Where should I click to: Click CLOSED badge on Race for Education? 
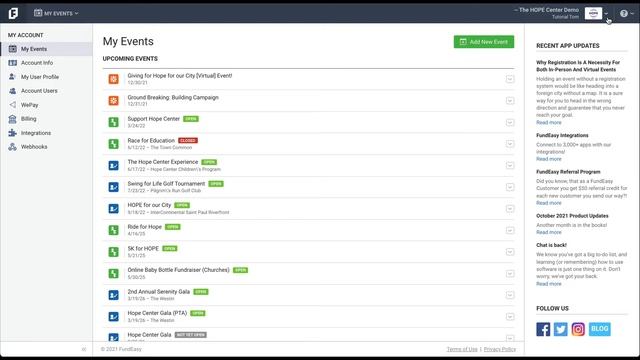tap(188, 140)
